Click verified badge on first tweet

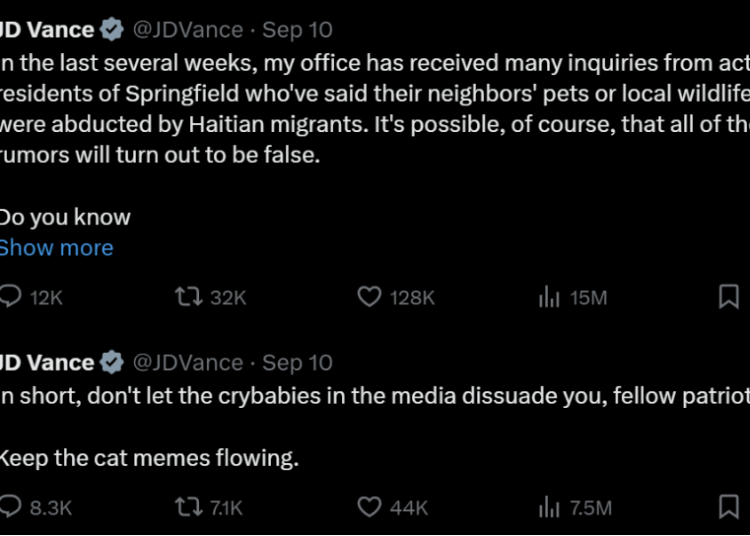pos(112,30)
